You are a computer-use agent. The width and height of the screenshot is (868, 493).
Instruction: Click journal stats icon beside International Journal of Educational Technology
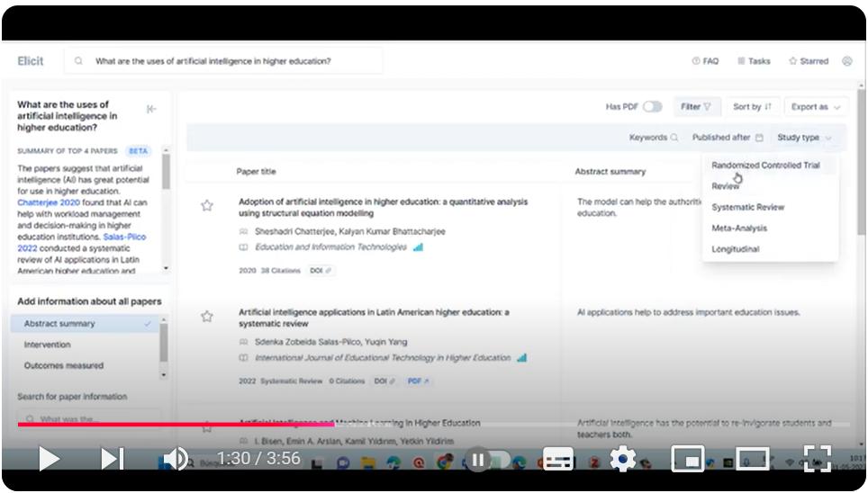click(x=521, y=357)
